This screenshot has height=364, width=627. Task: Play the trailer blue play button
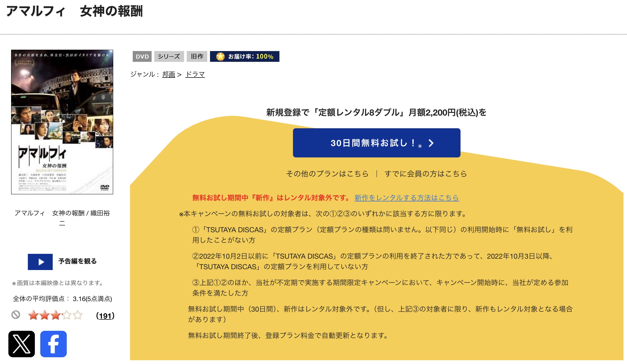[40, 262]
